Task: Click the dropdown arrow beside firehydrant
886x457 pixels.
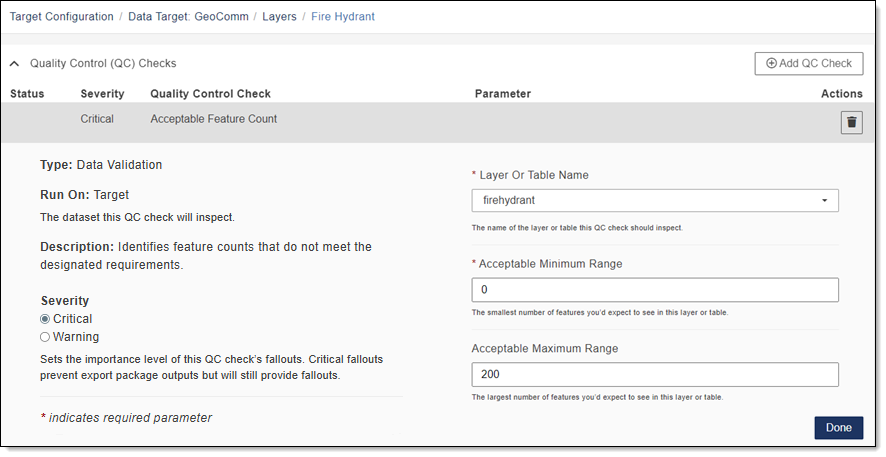Action: 824,200
